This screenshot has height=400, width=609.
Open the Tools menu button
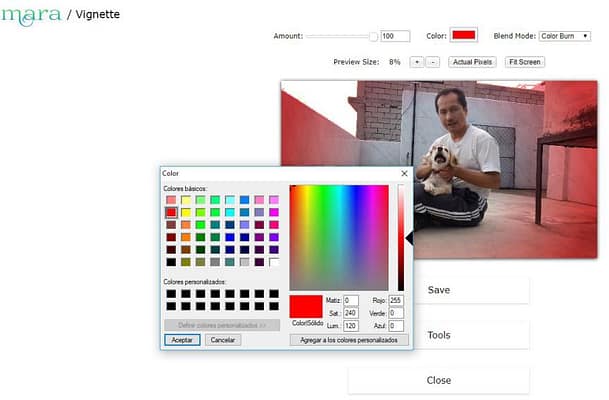point(438,335)
